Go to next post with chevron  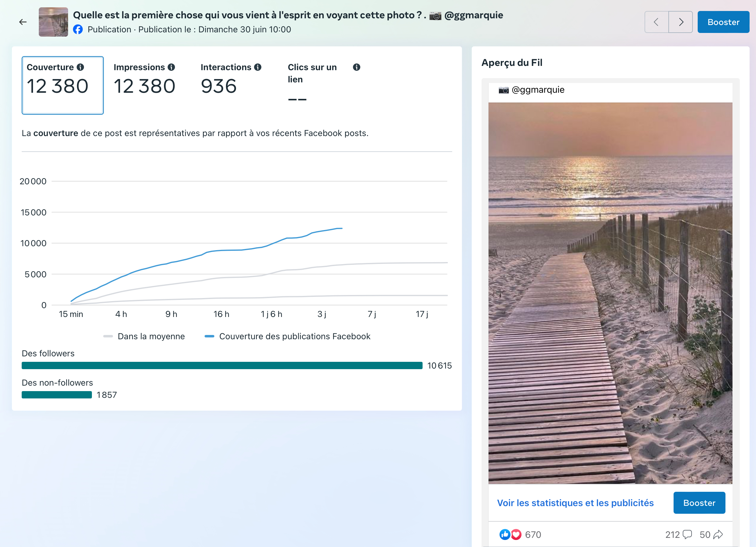pyautogui.click(x=681, y=22)
